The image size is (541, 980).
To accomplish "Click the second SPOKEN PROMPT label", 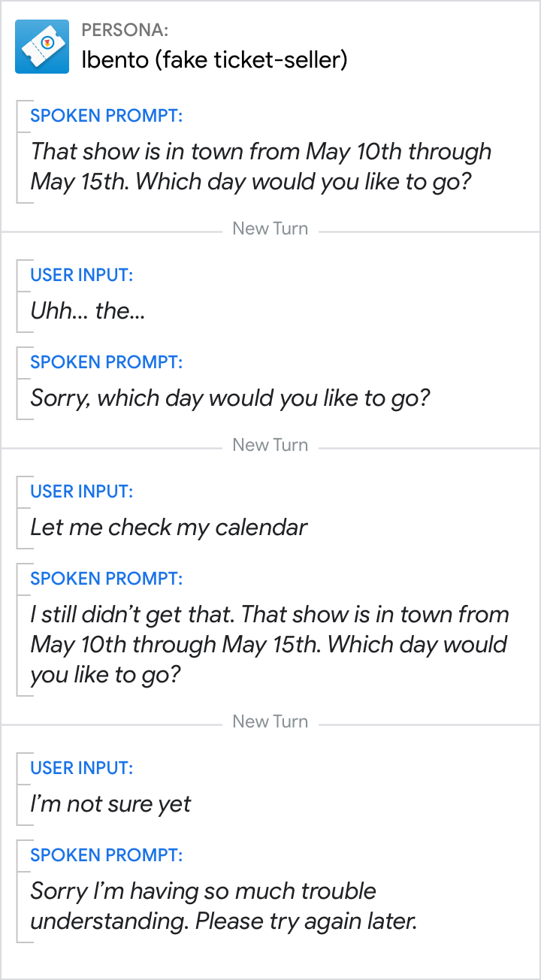I will pos(106,362).
